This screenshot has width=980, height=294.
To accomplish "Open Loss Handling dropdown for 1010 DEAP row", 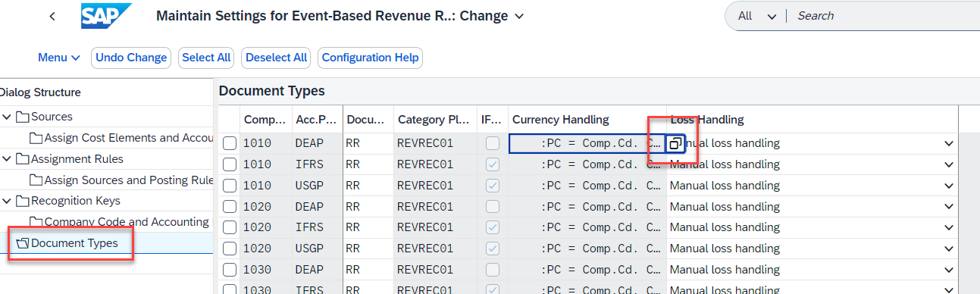I will point(948,143).
